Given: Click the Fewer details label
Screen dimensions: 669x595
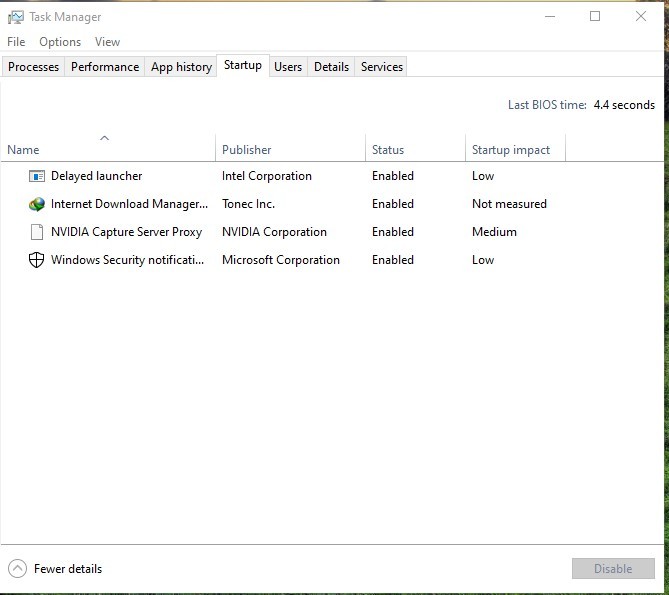Looking at the screenshot, I should (68, 569).
